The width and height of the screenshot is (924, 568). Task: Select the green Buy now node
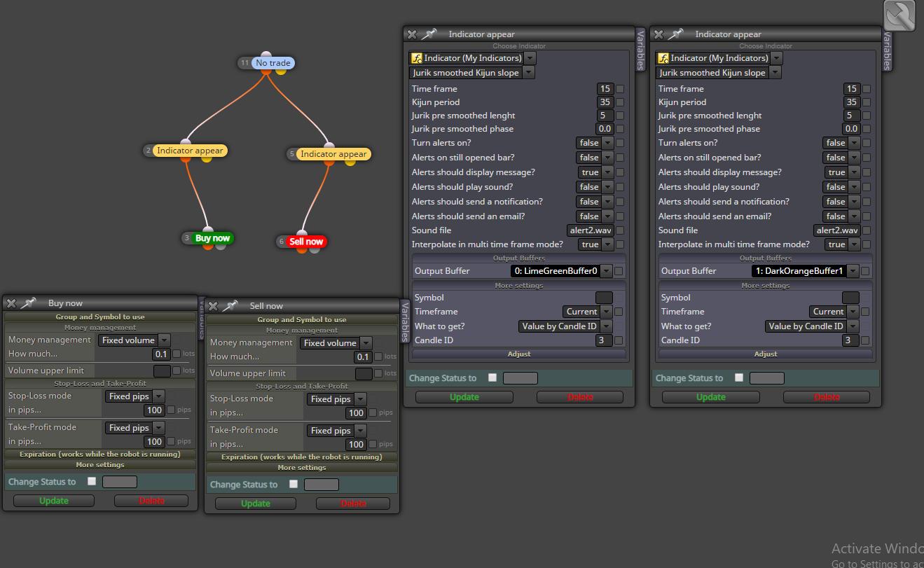(212, 238)
